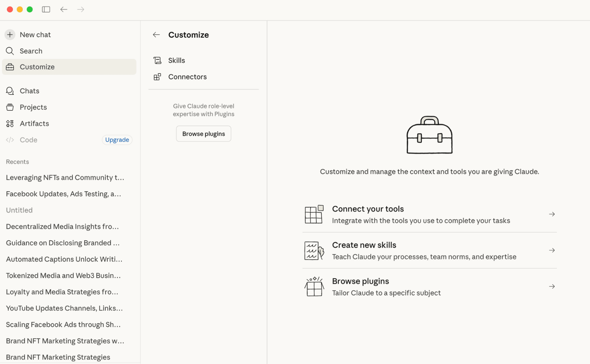This screenshot has width=590, height=364.
Task: Click the New chat plus icon
Action: (x=10, y=35)
